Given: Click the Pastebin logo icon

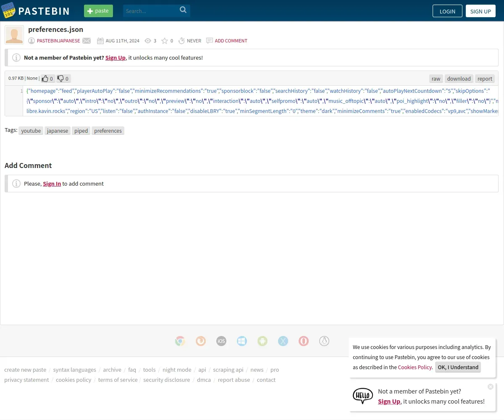Looking at the screenshot, I should 8,10.
